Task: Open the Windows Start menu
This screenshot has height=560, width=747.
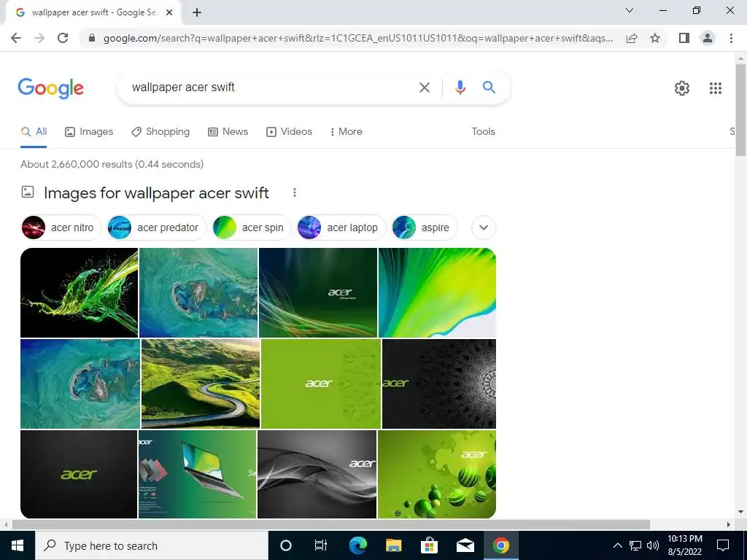Action: 18,545
